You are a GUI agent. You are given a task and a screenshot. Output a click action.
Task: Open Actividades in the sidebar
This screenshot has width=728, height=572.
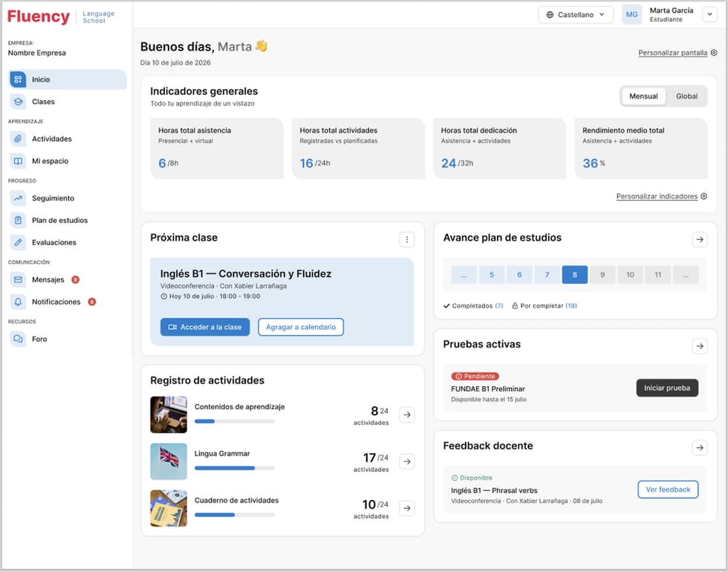68,139
